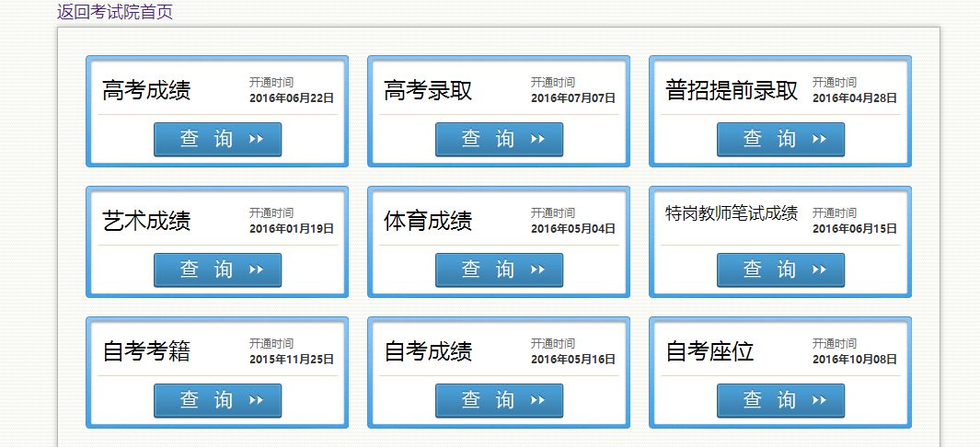This screenshot has width=980, height=447.
Task: Select the 普招提前录取 card title
Action: pyautogui.click(x=732, y=90)
